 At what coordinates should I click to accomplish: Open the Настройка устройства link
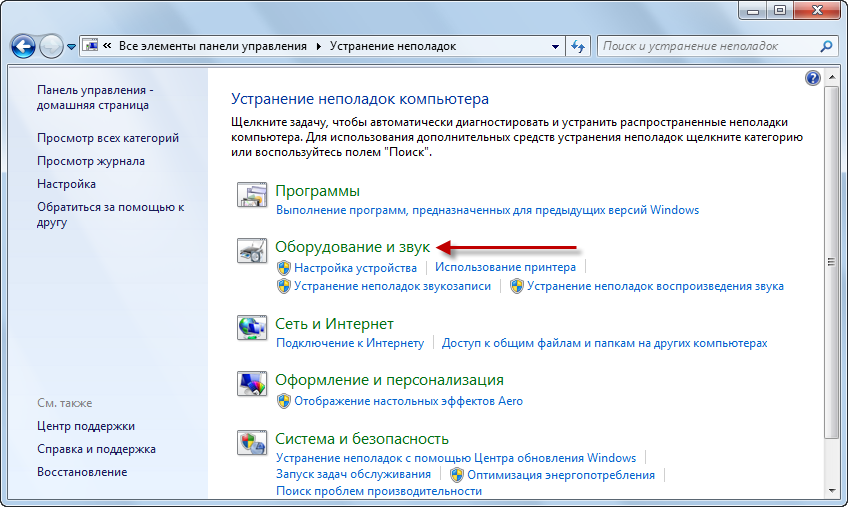click(355, 268)
